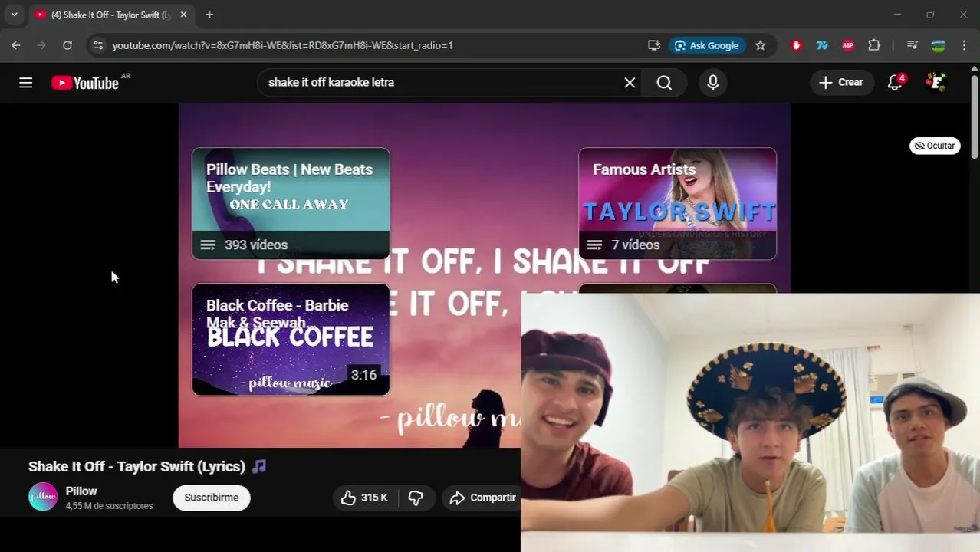Screen dimensions: 980x552
Task: Open Chrome three-dot menu
Action: click(x=964, y=45)
